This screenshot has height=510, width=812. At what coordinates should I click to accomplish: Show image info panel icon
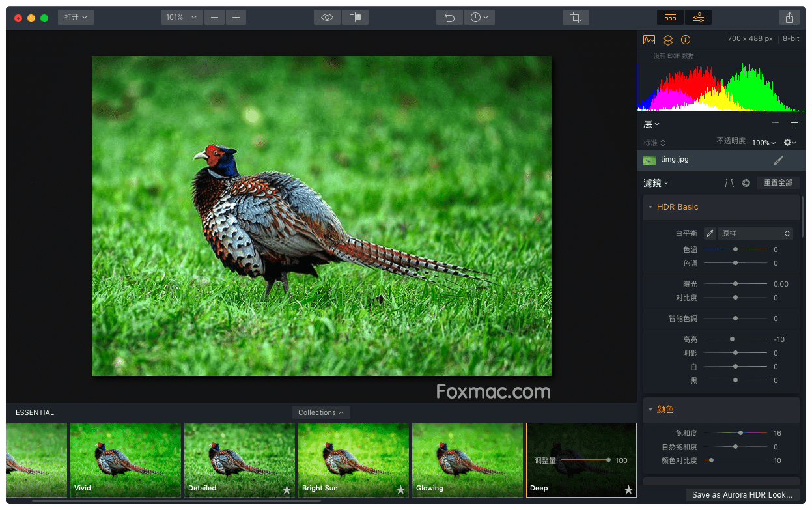[x=686, y=40]
